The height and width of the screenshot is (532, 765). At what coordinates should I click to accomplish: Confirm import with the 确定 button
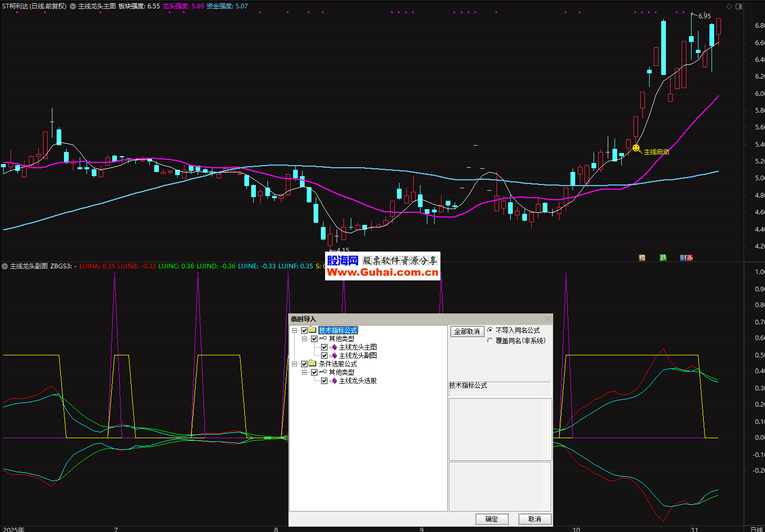pyautogui.click(x=492, y=519)
